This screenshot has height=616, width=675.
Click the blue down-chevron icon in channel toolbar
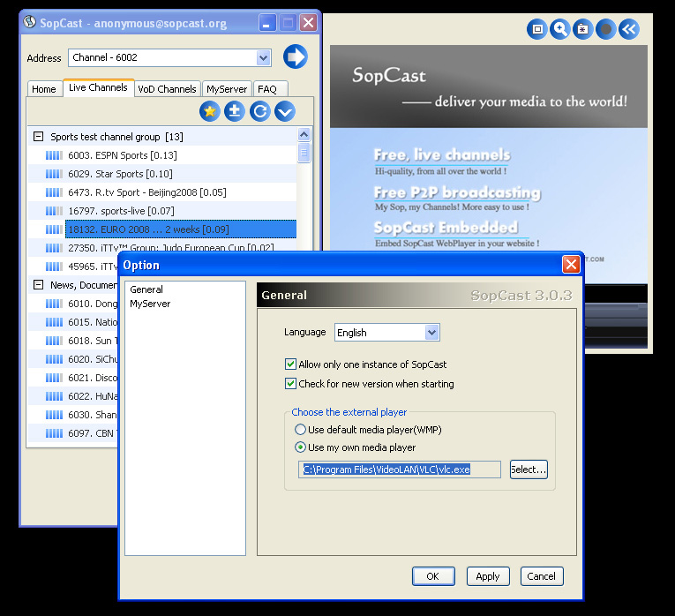pos(285,111)
